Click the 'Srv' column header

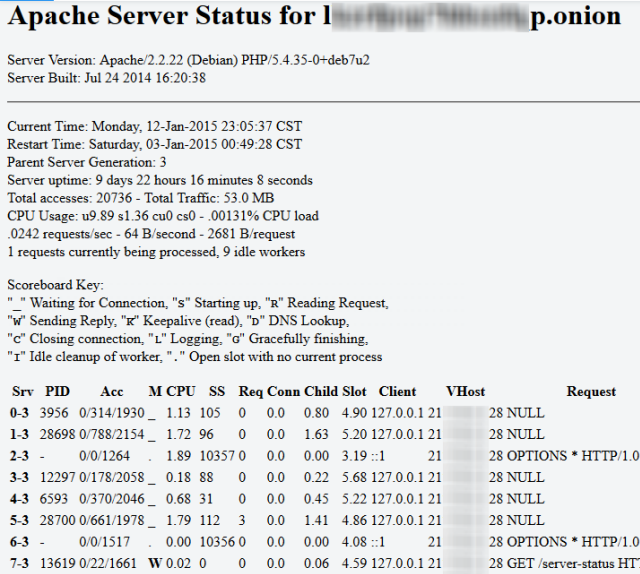pos(23,392)
